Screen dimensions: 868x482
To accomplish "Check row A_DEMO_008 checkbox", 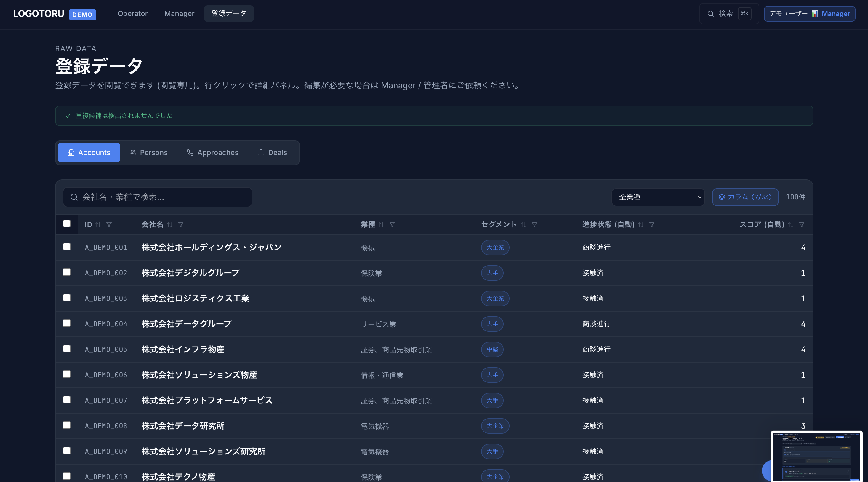I will point(67,425).
